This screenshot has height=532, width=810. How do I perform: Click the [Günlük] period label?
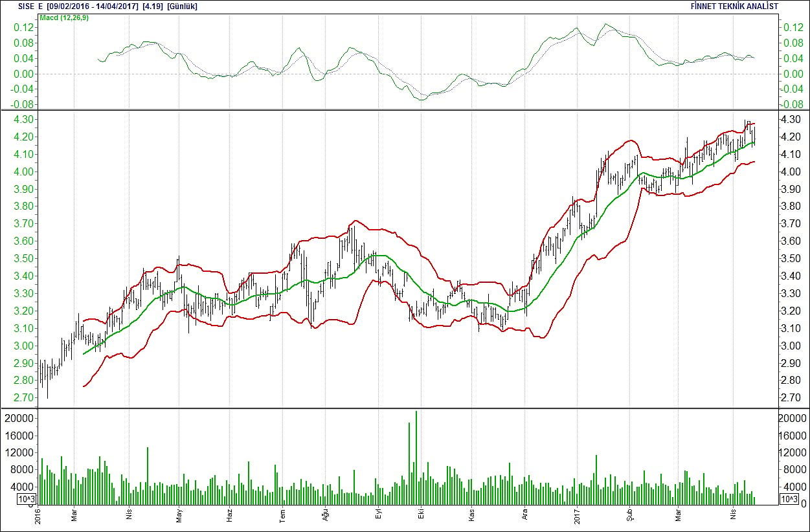(x=182, y=6)
